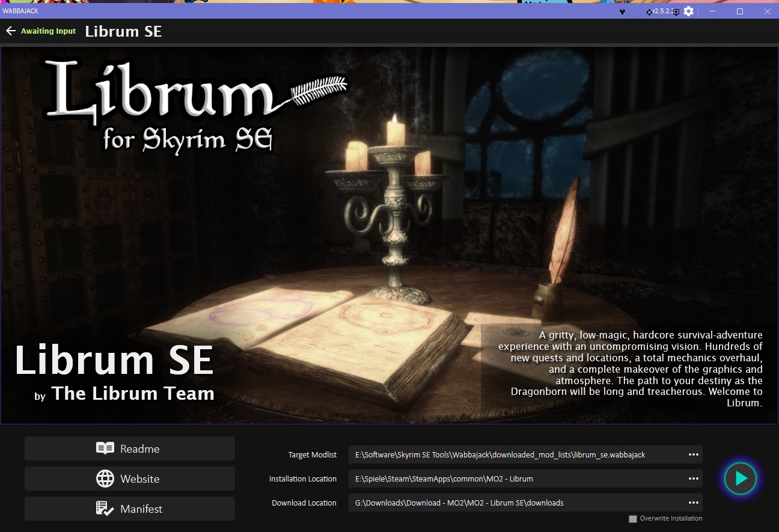
Task: Open the Readme for Librum SE
Action: click(x=130, y=448)
